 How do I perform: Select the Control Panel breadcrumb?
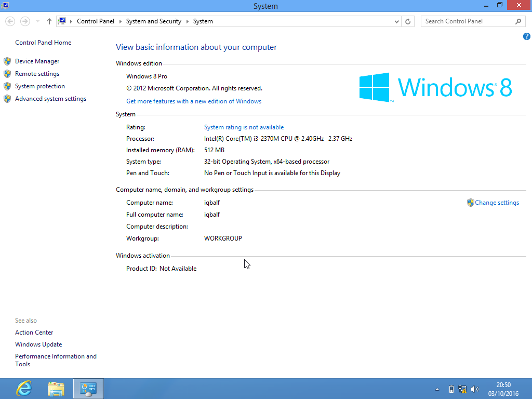click(x=96, y=21)
